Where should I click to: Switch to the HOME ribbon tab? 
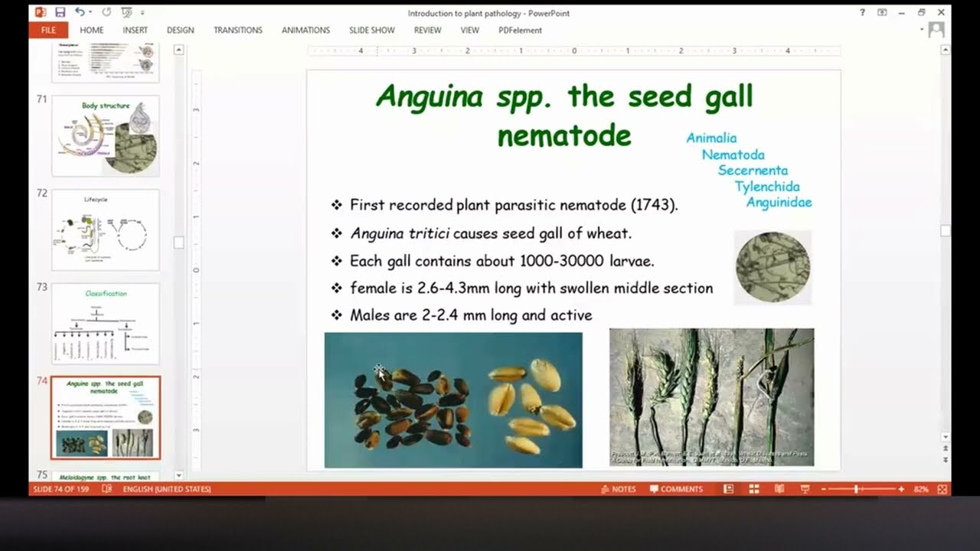[x=91, y=30]
